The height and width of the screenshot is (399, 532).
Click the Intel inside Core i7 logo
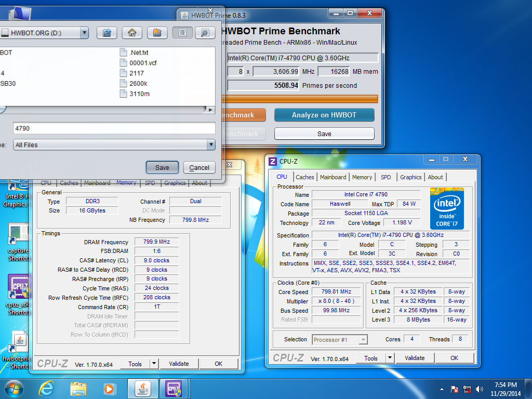447,209
